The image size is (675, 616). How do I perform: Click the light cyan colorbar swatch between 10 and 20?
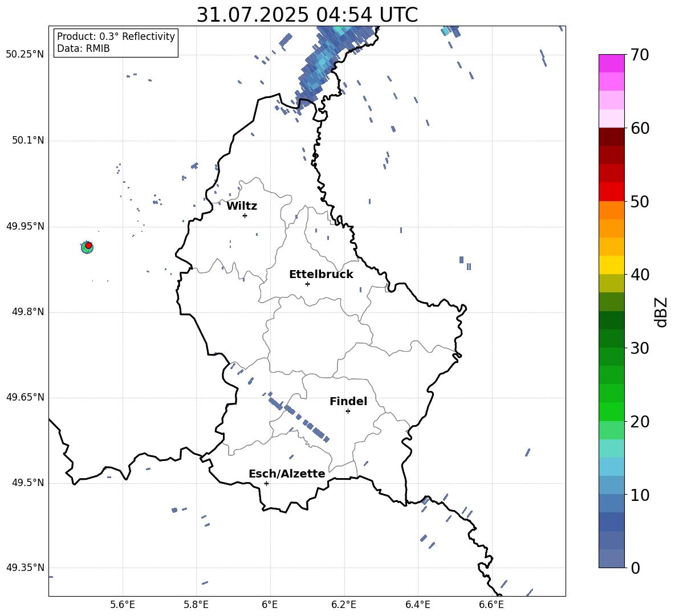611,448
